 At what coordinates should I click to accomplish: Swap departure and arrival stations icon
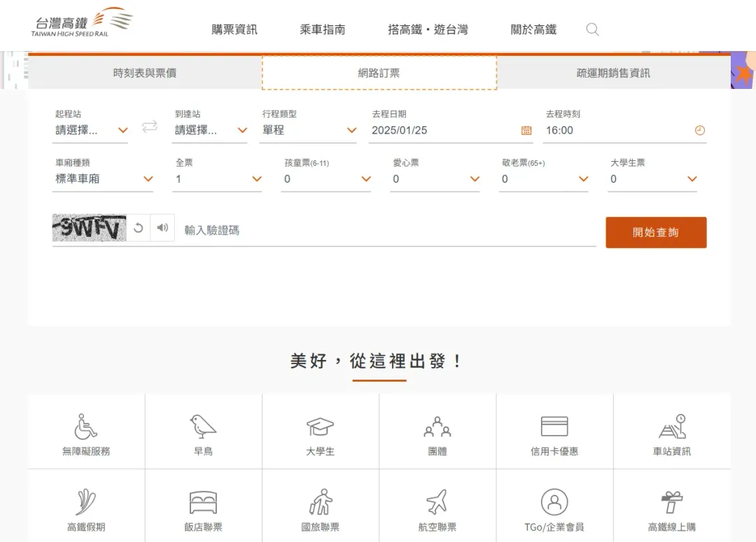coord(150,127)
